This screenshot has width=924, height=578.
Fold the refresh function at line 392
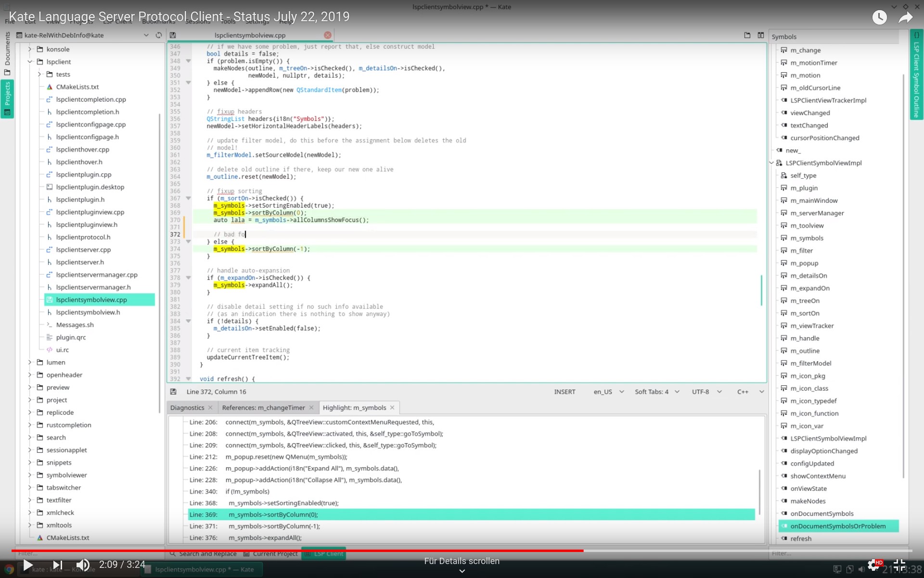188,379
